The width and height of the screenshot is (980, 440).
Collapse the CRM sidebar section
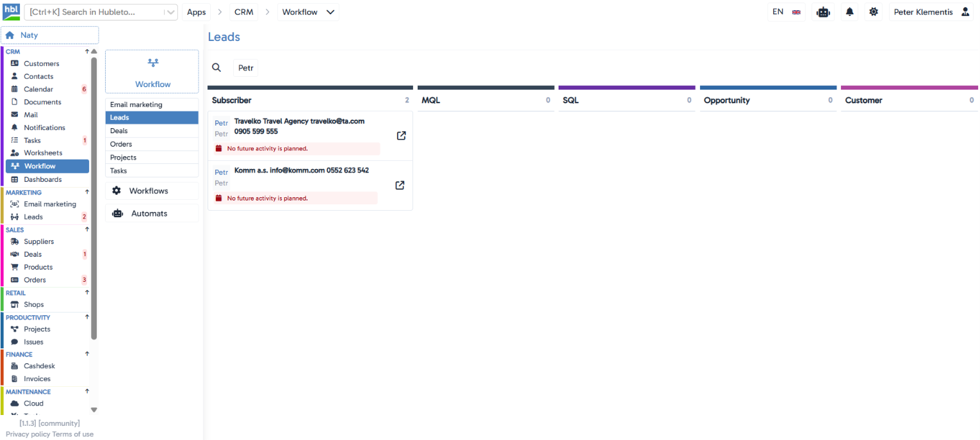(x=87, y=51)
